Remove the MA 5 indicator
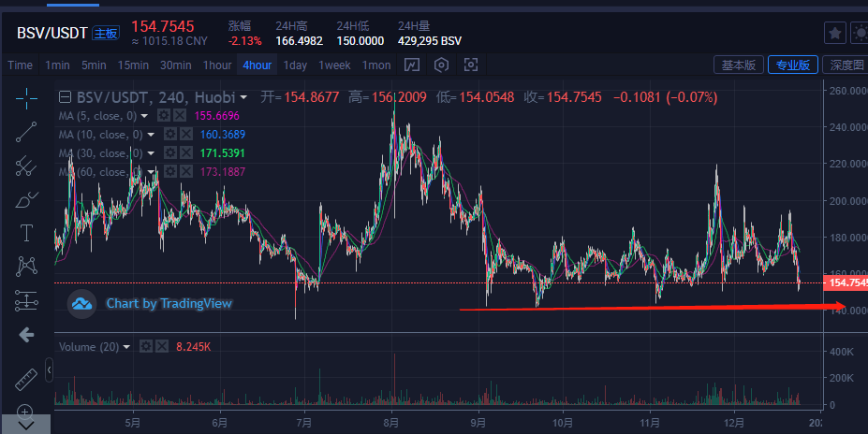This screenshot has width=868, height=434. [x=180, y=116]
